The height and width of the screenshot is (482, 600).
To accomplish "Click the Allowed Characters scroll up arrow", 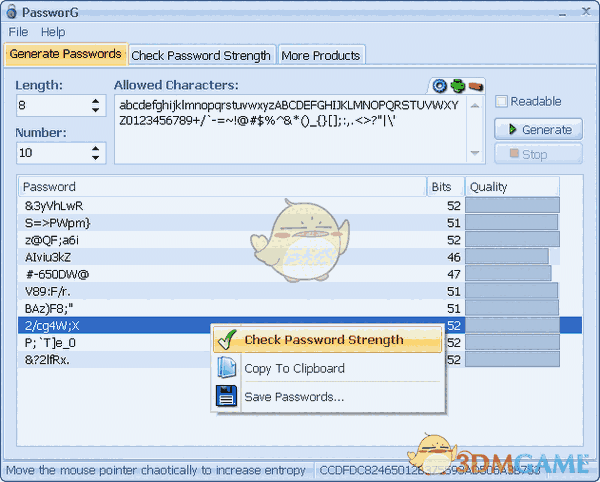I will point(475,106).
